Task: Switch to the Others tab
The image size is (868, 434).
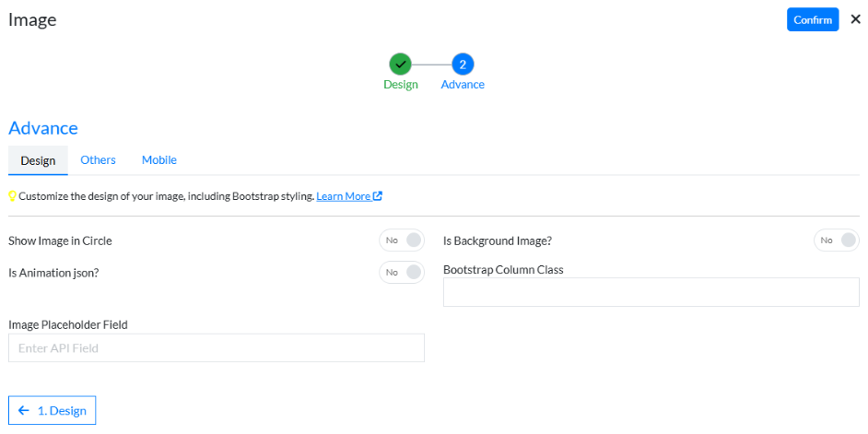Action: [98, 160]
